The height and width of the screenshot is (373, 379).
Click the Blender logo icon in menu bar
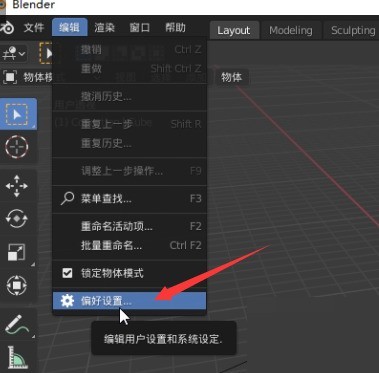(x=7, y=27)
